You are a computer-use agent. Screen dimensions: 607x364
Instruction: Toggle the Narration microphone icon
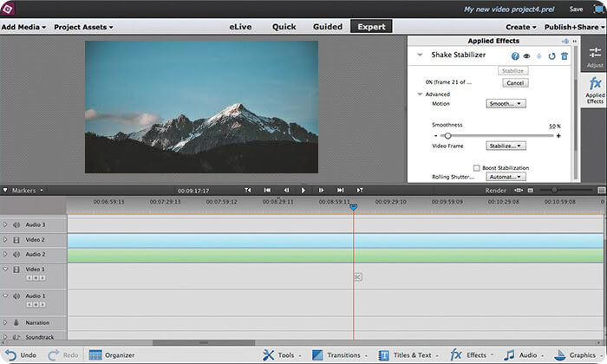[x=16, y=322]
